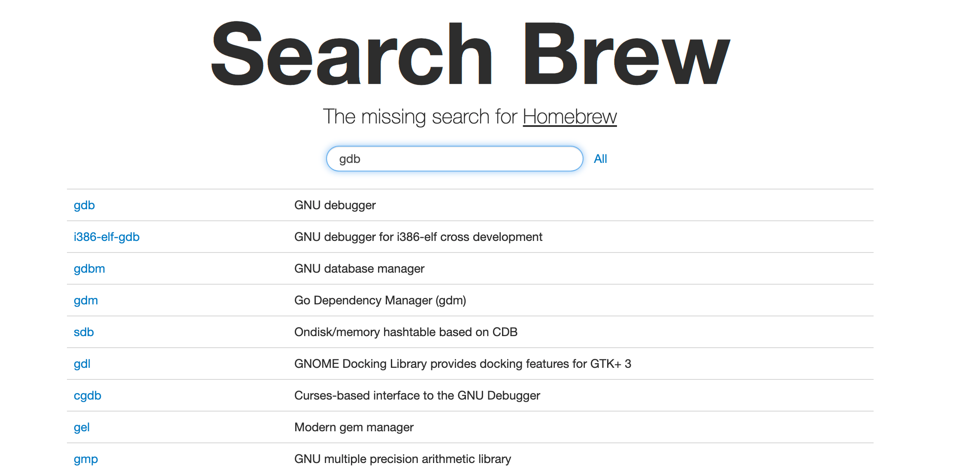980x469 pixels.
Task: Click the sdb package link
Action: point(84,332)
